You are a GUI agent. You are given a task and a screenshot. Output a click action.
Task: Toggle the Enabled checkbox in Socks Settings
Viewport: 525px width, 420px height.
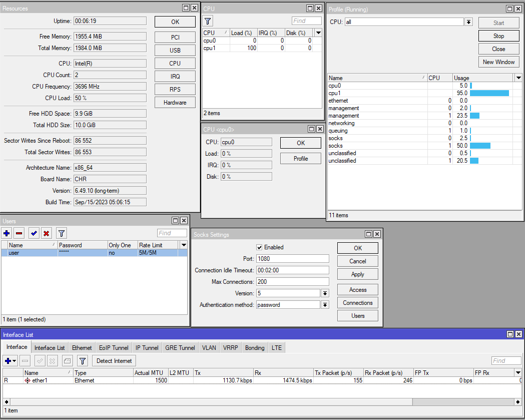tap(259, 247)
